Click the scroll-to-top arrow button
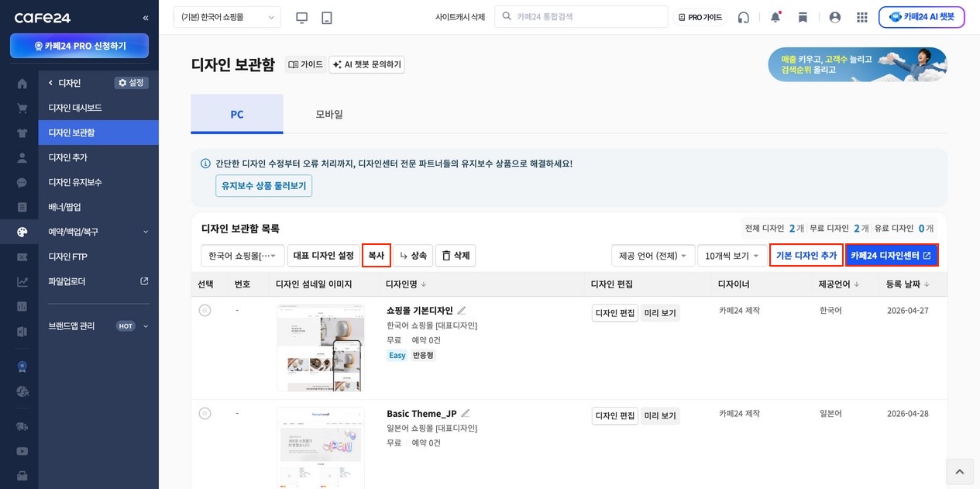980x489 pixels. coord(959,471)
